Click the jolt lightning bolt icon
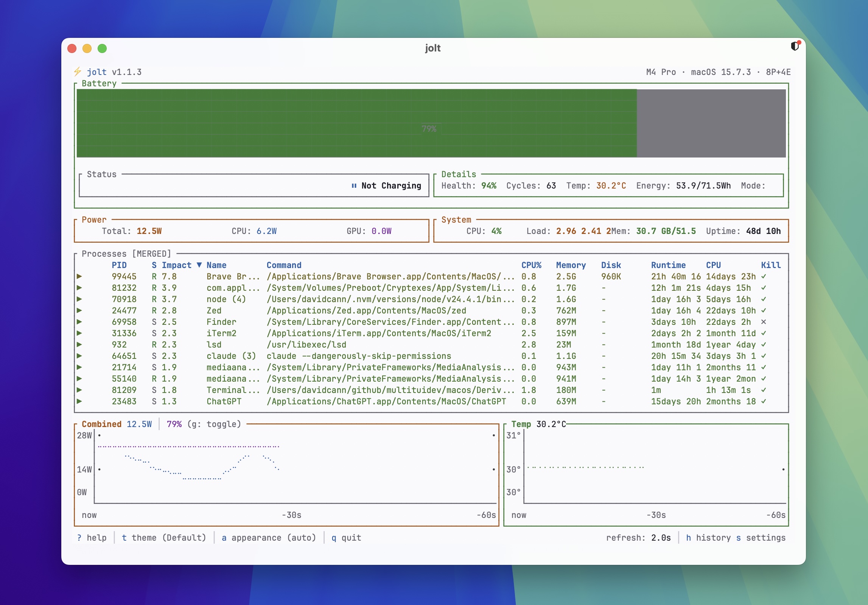 [78, 72]
